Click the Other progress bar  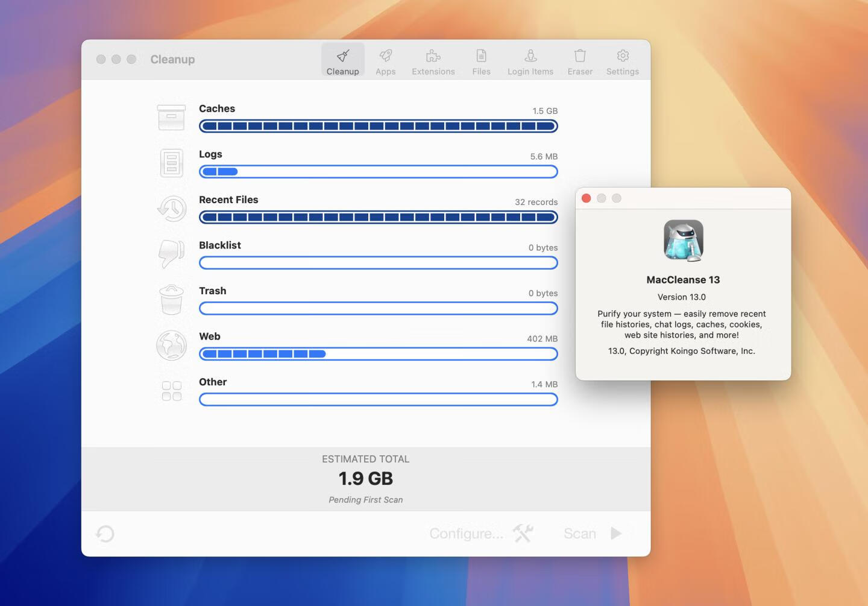coord(378,399)
